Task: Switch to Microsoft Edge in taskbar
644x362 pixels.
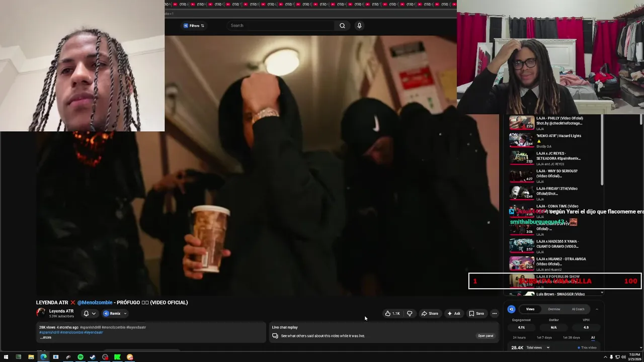Action: pos(43,357)
